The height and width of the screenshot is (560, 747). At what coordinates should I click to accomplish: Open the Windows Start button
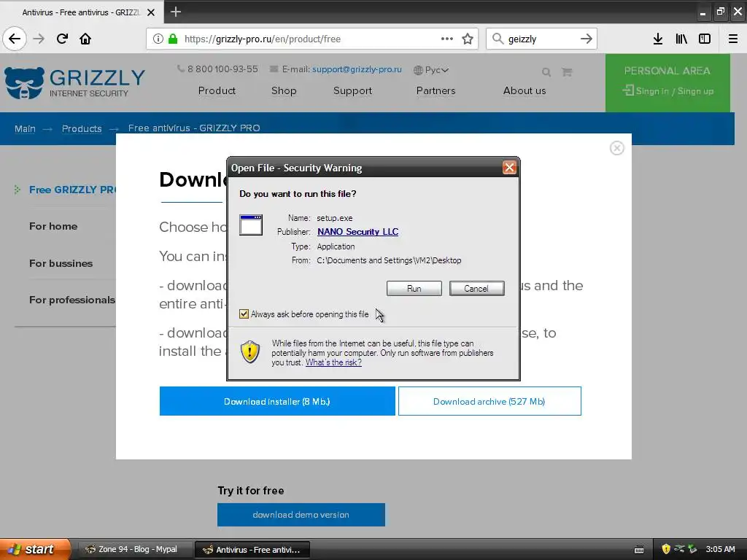click(35, 549)
